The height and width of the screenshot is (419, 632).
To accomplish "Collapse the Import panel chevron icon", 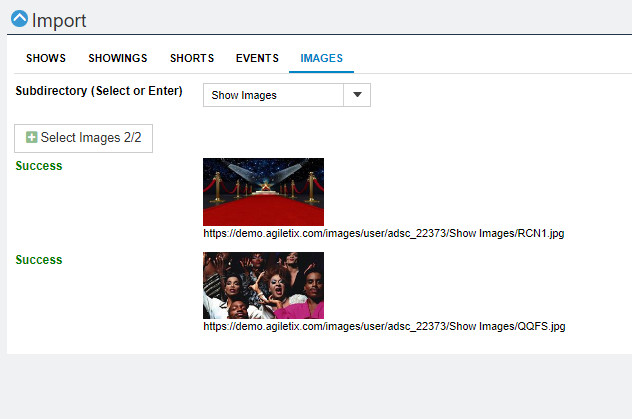I will pos(19,19).
